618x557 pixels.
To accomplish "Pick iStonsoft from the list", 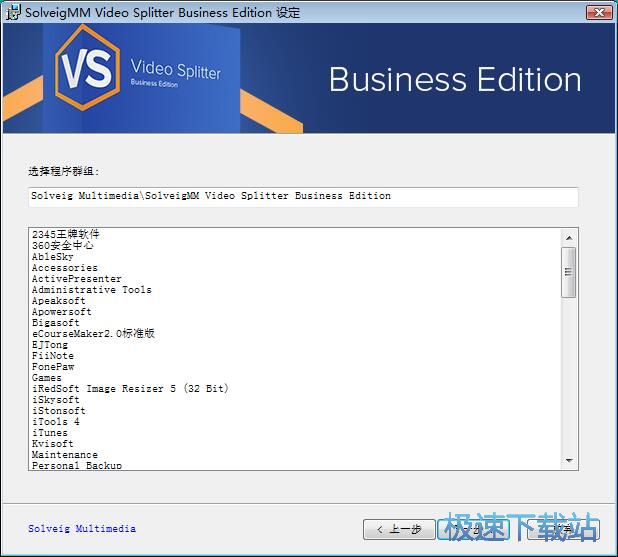I will click(x=58, y=411).
